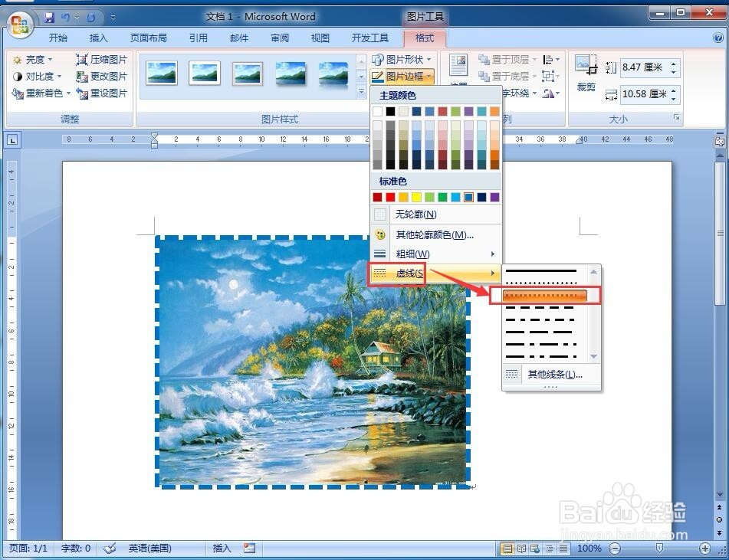Click the spelling check status icon
The height and width of the screenshot is (560, 729).
coord(110,549)
